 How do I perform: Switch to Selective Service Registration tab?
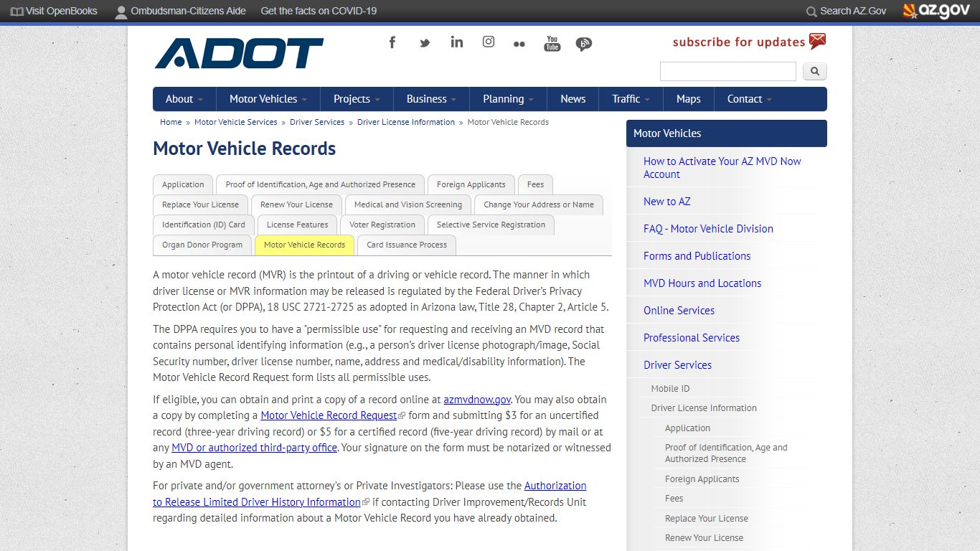click(491, 225)
